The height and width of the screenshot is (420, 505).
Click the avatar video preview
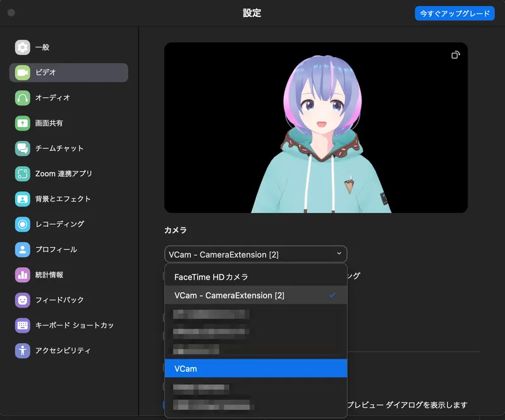click(316, 128)
